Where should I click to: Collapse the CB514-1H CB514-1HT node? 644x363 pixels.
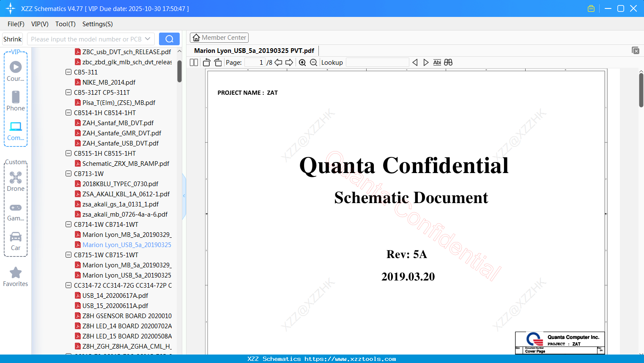[69, 113]
